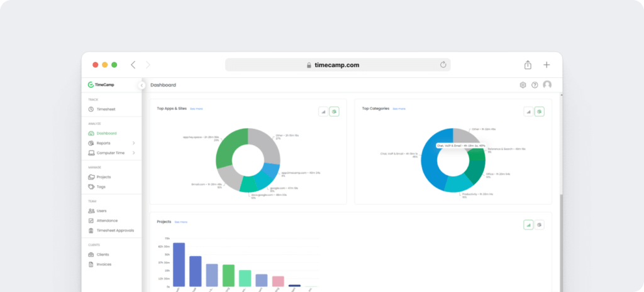This screenshot has width=644, height=292.
Task: Click See more next to Top Categories
Action: (x=399, y=109)
